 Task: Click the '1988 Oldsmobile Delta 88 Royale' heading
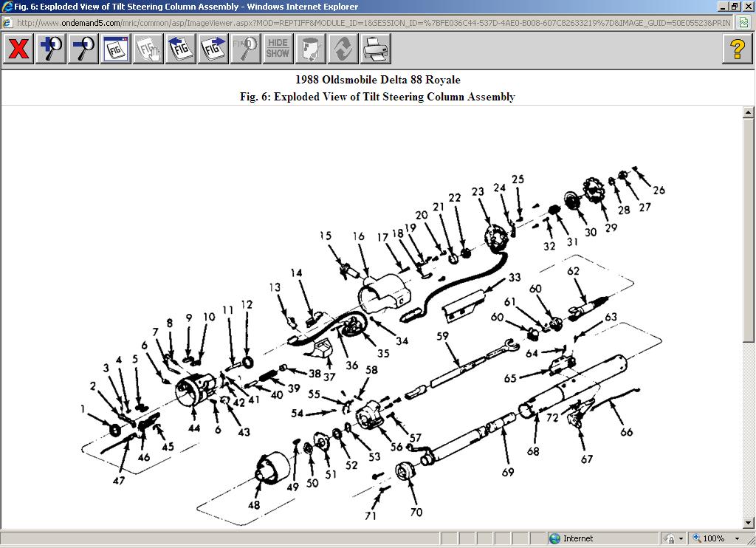[x=377, y=80]
